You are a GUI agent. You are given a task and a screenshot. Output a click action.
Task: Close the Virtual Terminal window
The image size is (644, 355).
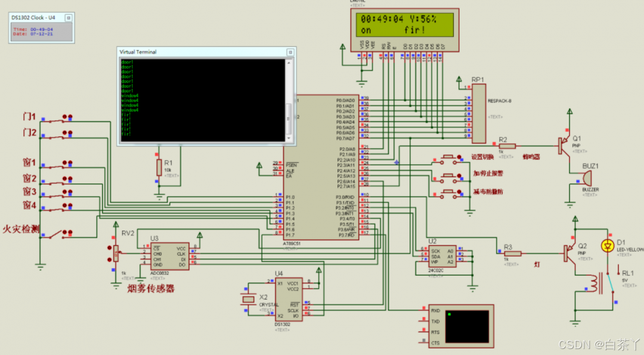[290, 52]
